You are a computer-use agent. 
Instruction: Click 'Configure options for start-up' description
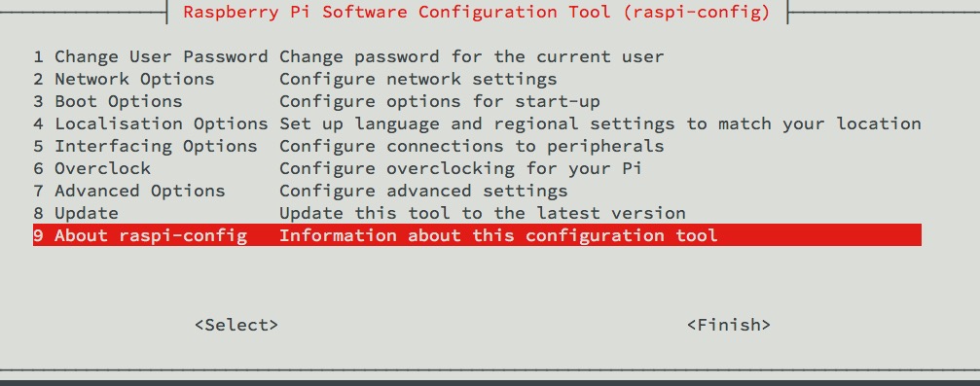pos(439,101)
